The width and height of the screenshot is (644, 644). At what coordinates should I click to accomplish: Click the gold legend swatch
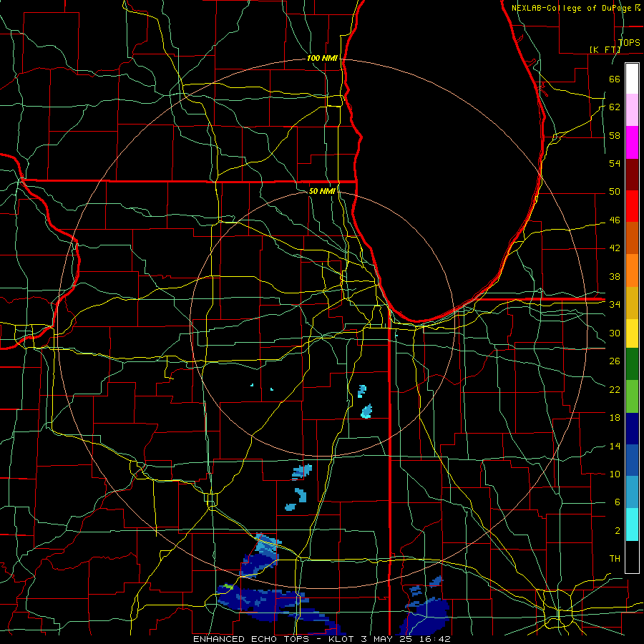[x=632, y=303]
